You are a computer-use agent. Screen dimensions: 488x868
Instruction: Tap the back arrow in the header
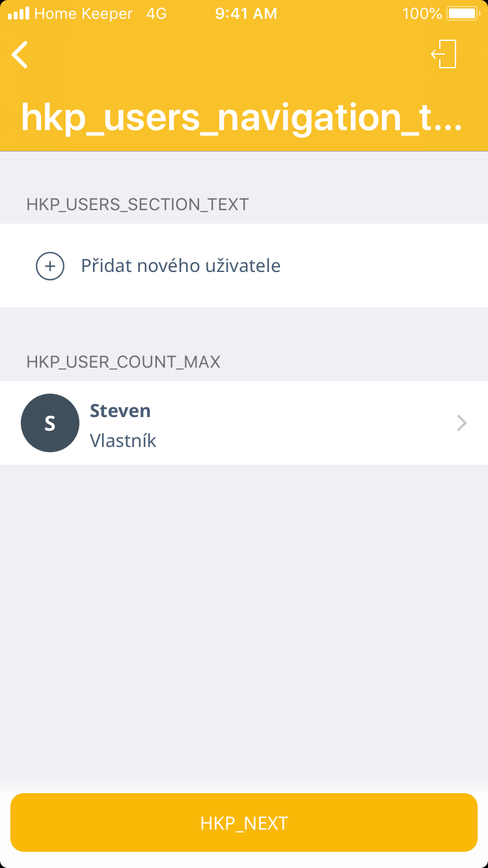point(20,55)
